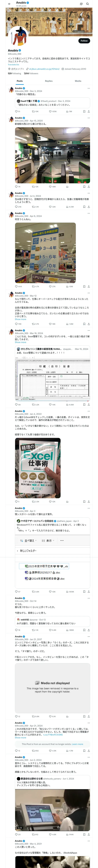Switch to the Replies tab
98x868 pixels.
[49, 81]
